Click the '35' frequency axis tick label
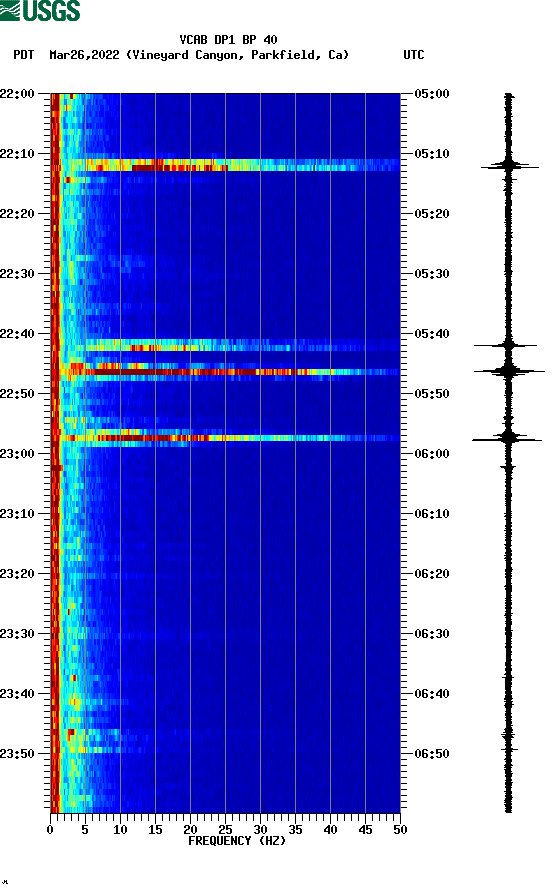 click(295, 830)
